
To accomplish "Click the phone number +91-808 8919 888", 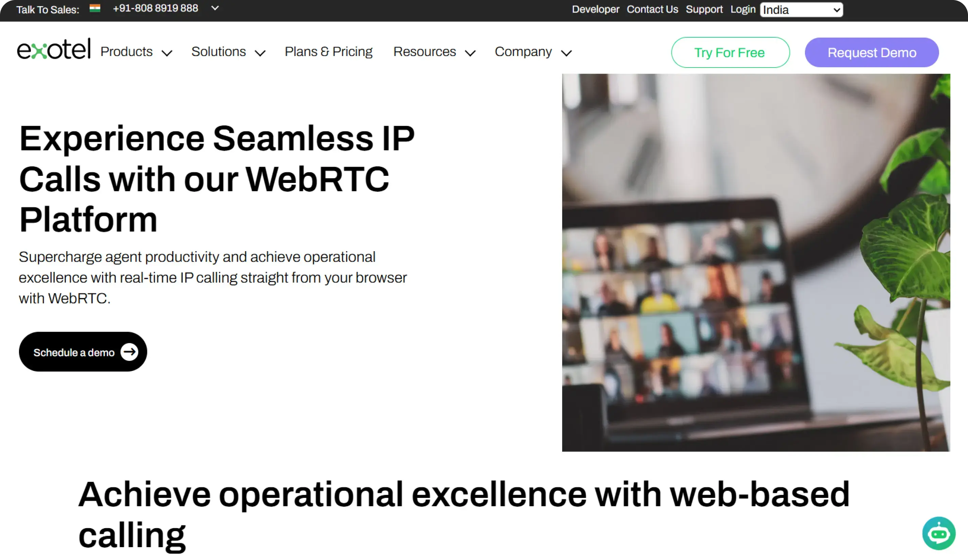I will pyautogui.click(x=155, y=8).
